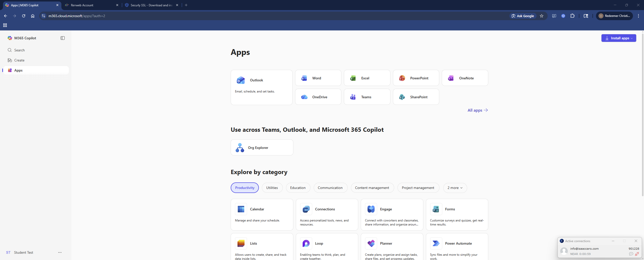Show the Education category apps
The height and width of the screenshot is (260, 644).
[x=298, y=188]
